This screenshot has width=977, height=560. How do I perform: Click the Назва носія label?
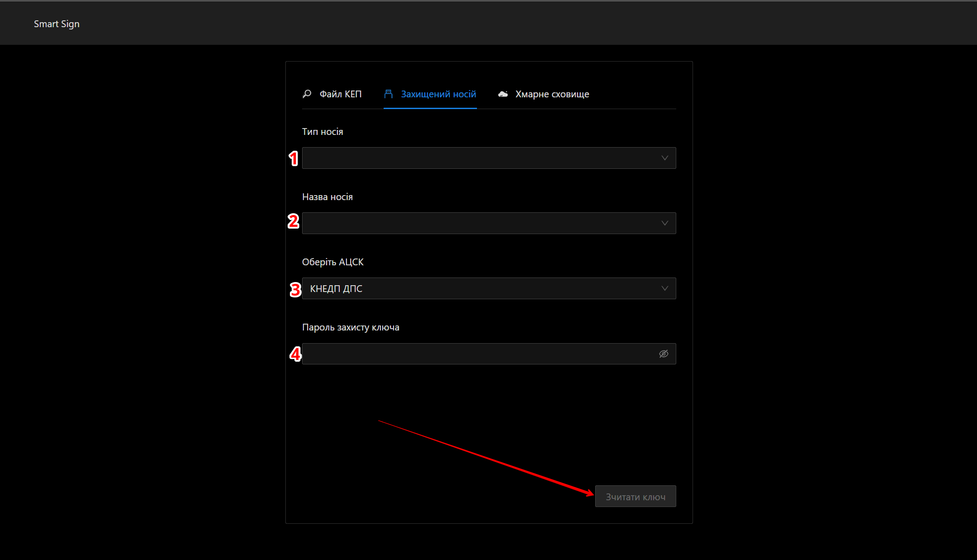tap(327, 197)
